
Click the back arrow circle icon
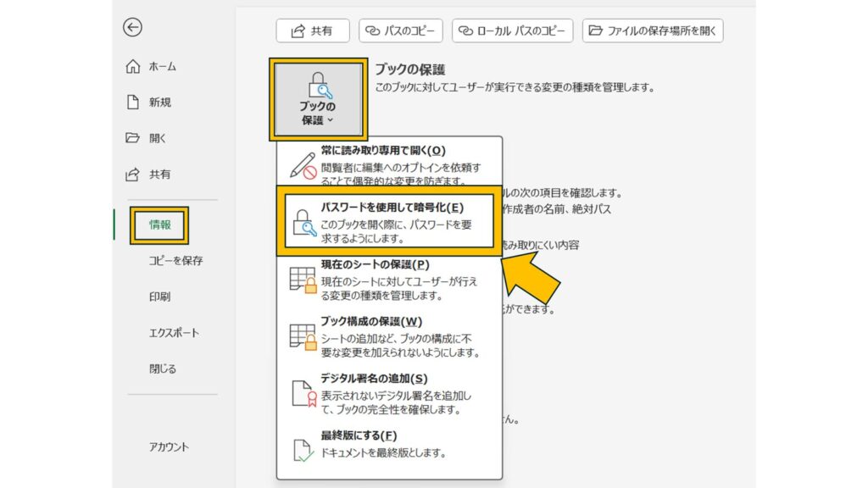(x=132, y=28)
